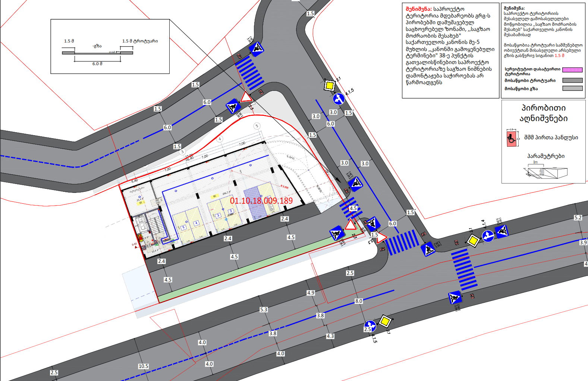Click the pink servitude territory swatch

pos(572,70)
